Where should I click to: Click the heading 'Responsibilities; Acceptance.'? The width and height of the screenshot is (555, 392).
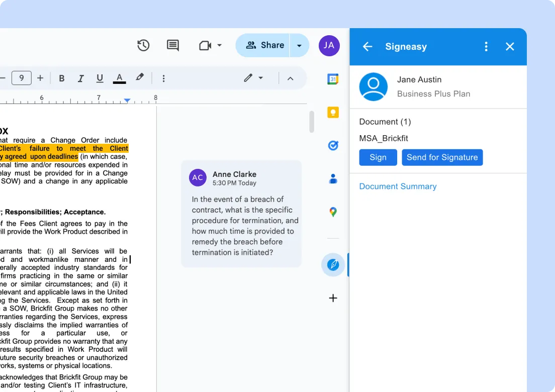click(55, 212)
